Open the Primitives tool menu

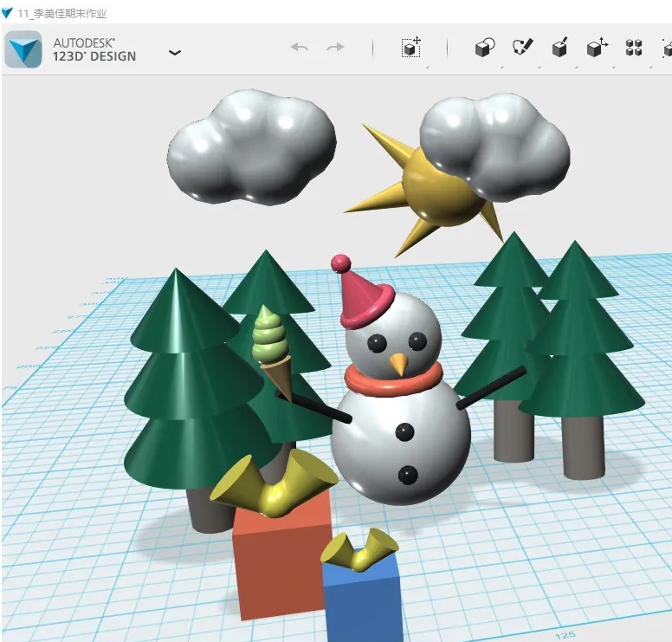[485, 48]
